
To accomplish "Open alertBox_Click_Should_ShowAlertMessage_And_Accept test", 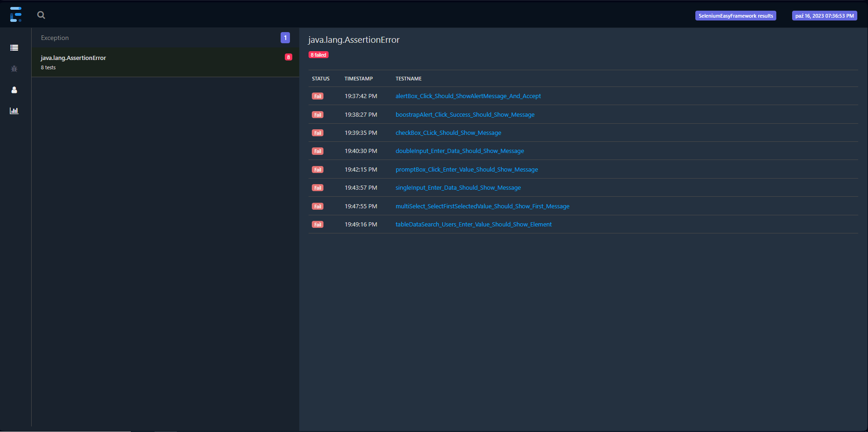I will coord(468,96).
